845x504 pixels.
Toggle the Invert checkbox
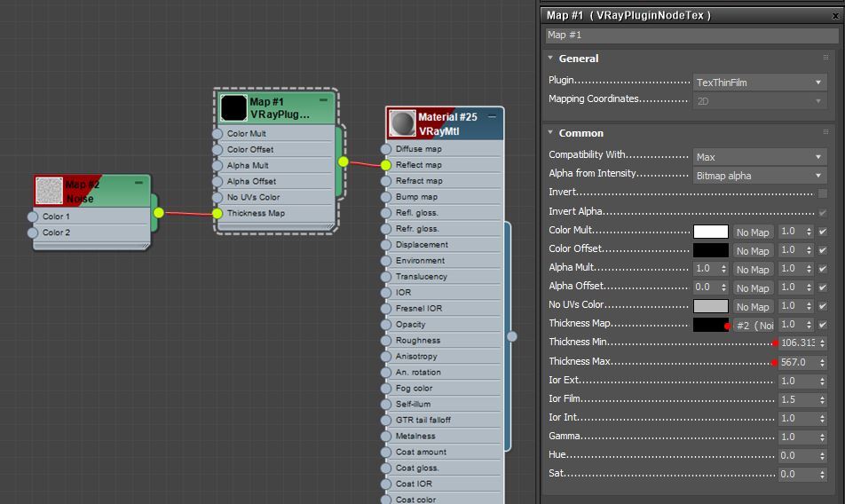coord(822,193)
